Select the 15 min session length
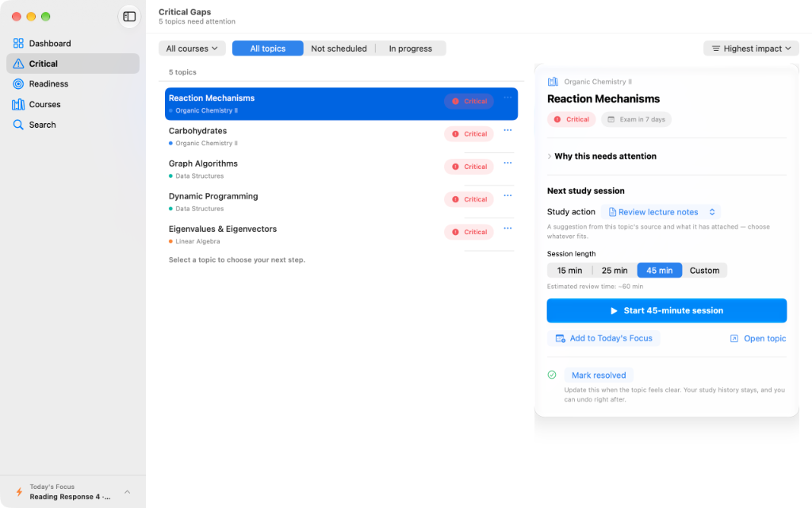Viewport: 812px width, 508px height. (x=569, y=271)
